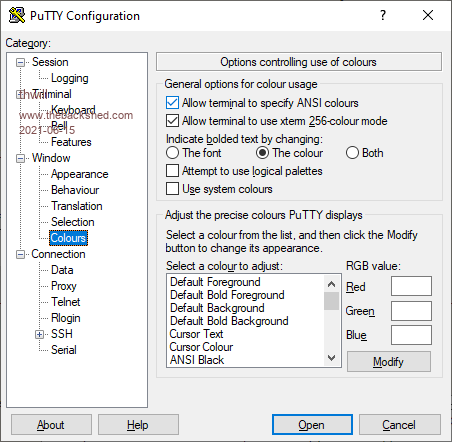Open the Rlogin category
Viewport: 452px width, 442px height.
click(66, 318)
